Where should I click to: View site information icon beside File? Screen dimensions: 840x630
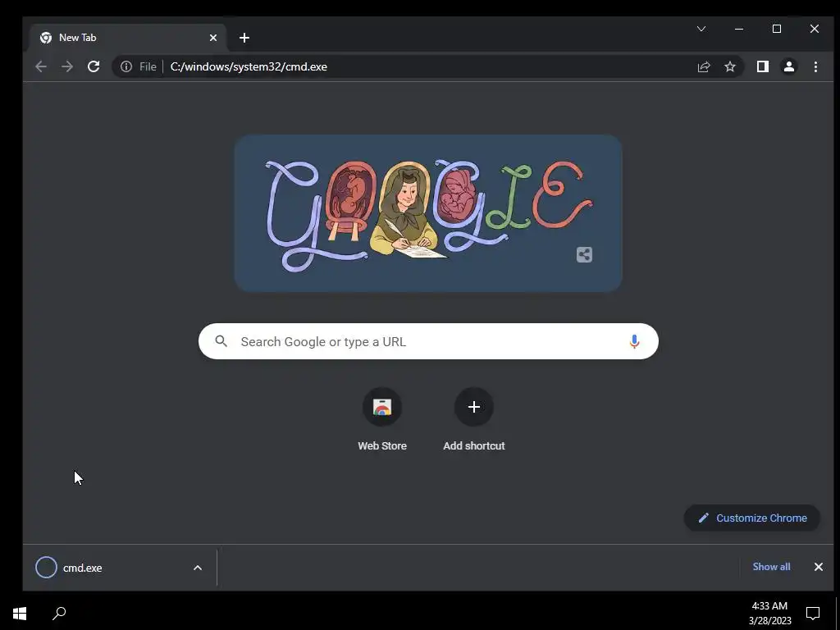tap(126, 66)
